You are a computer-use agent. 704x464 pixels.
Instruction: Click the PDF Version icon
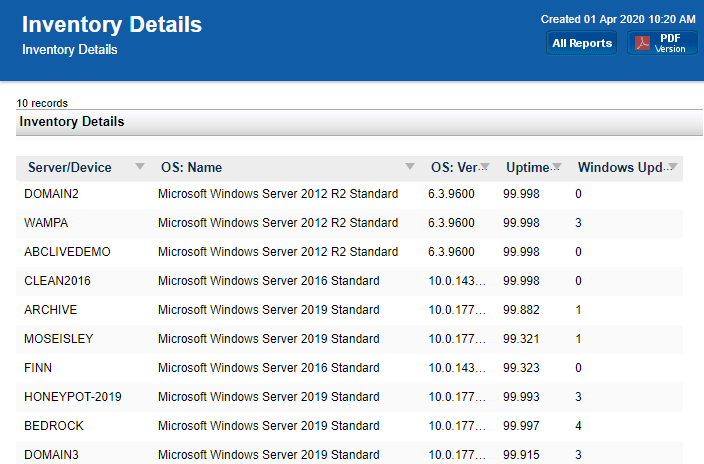tap(642, 43)
